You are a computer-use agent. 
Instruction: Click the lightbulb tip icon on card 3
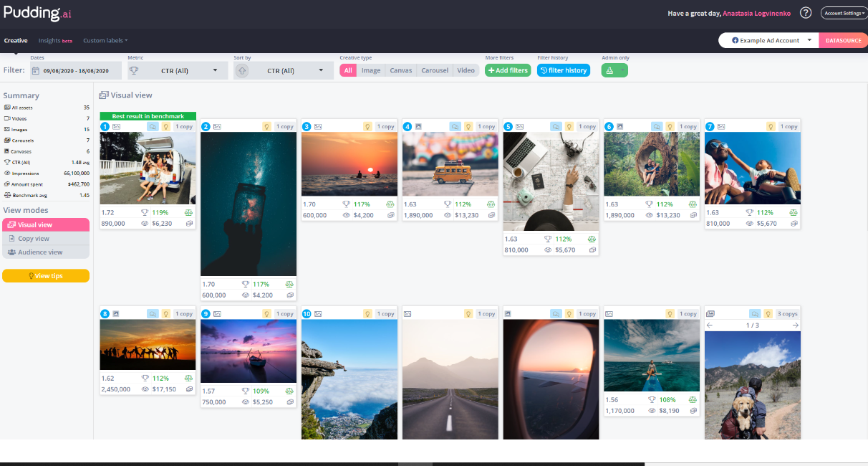(x=367, y=126)
